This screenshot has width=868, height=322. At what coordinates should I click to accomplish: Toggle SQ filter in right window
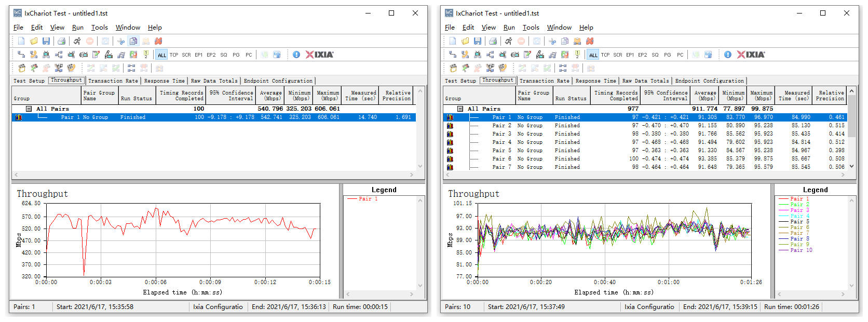pos(655,55)
